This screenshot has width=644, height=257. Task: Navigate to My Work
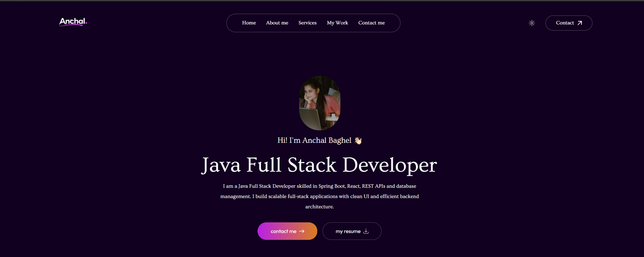click(x=337, y=23)
